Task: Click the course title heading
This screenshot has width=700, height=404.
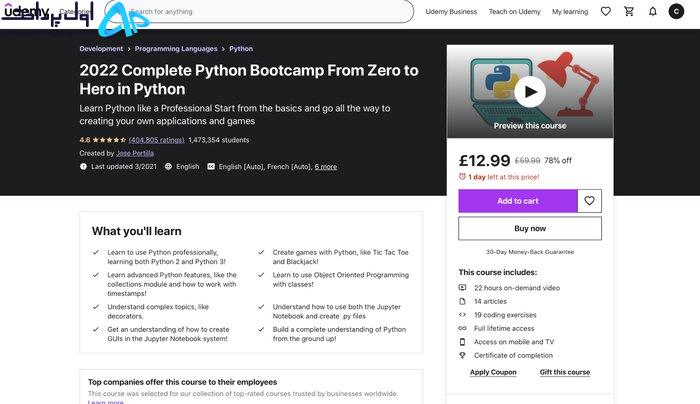Action: click(x=249, y=79)
